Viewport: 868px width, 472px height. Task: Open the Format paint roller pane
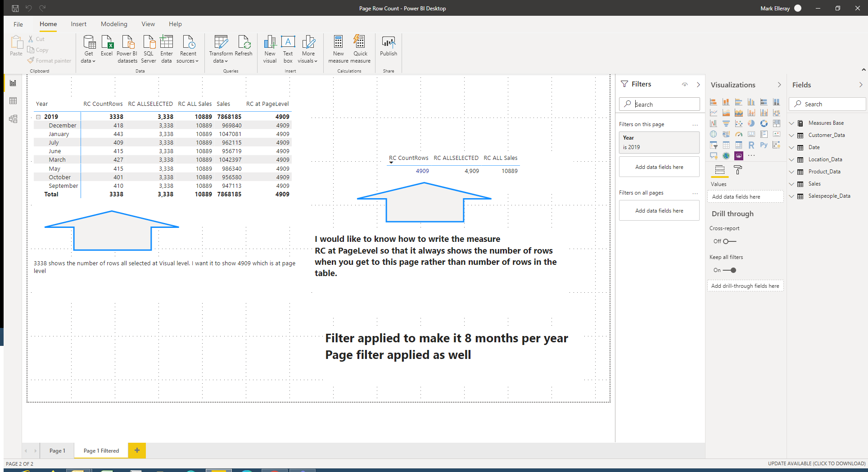(737, 170)
